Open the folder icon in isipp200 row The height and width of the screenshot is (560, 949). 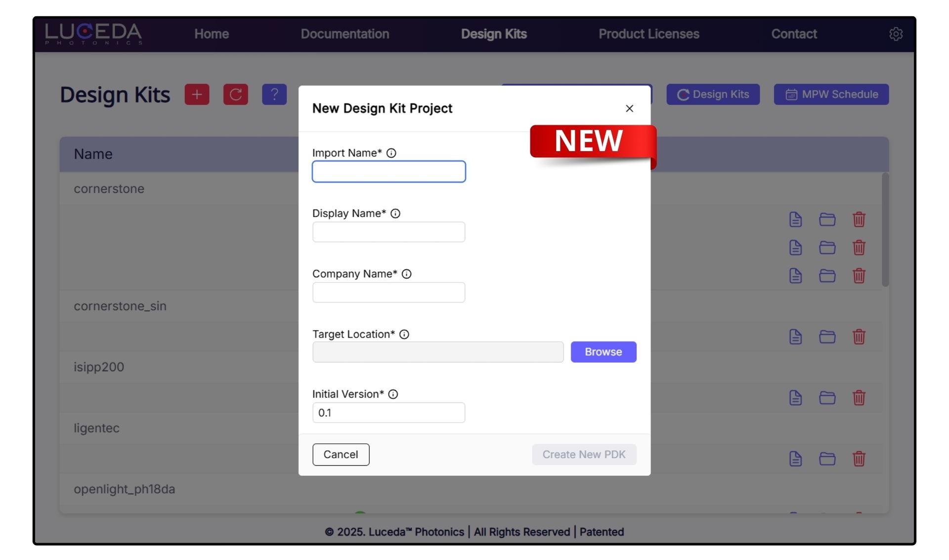click(827, 398)
